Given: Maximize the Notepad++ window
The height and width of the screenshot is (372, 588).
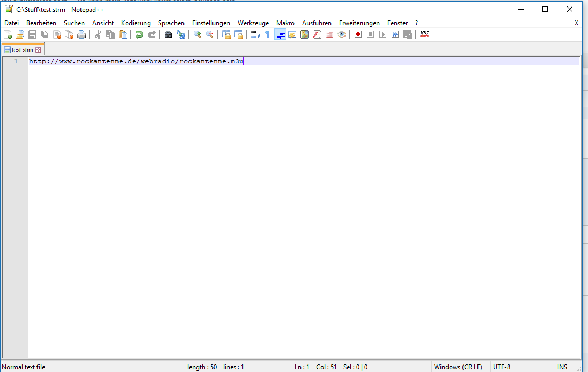Looking at the screenshot, I should [x=545, y=9].
